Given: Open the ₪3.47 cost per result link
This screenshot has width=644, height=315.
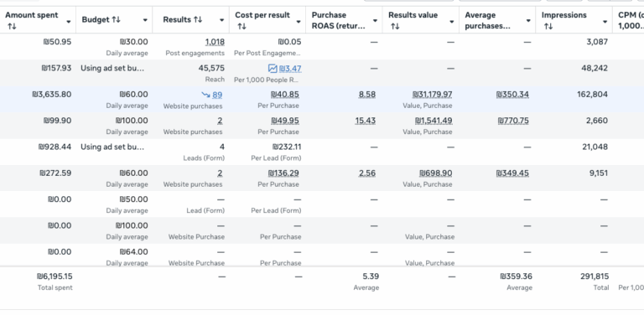Looking at the screenshot, I should click(x=290, y=68).
